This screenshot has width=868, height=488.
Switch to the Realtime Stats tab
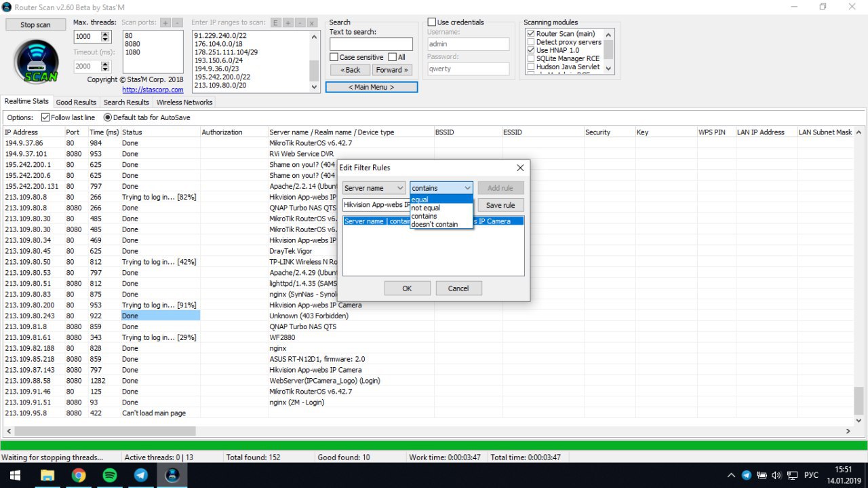point(27,101)
